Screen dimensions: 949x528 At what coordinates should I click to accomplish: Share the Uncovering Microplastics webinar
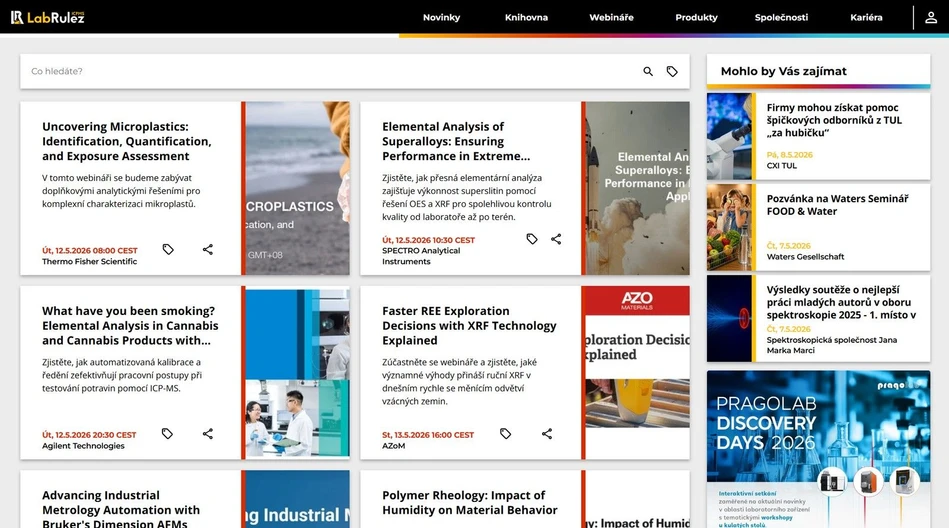point(208,249)
